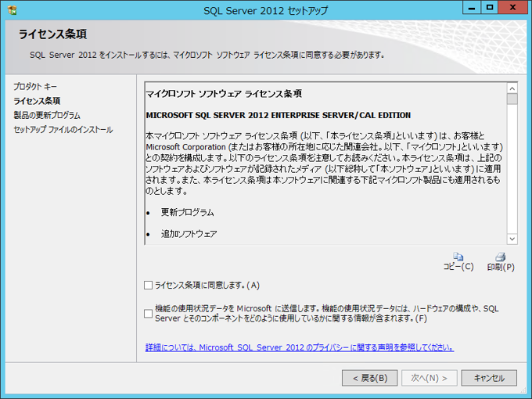Screen dimensions: 532x399
Task: Click the コピー(C) label
Action: [458, 267]
